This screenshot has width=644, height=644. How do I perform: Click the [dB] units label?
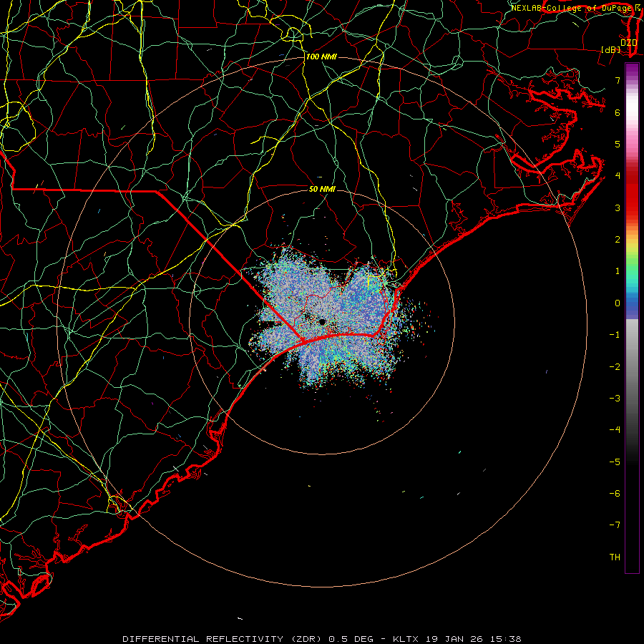click(610, 49)
